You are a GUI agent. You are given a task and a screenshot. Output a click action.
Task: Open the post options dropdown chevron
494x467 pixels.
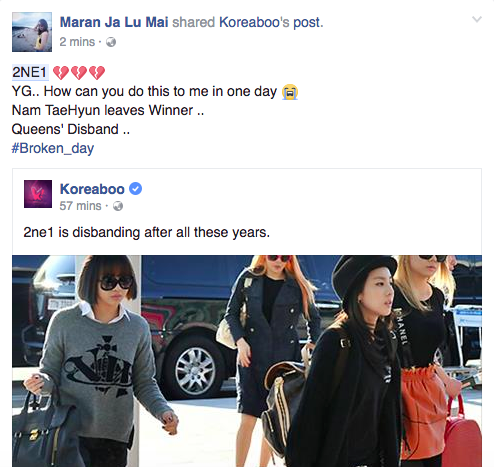point(477,19)
